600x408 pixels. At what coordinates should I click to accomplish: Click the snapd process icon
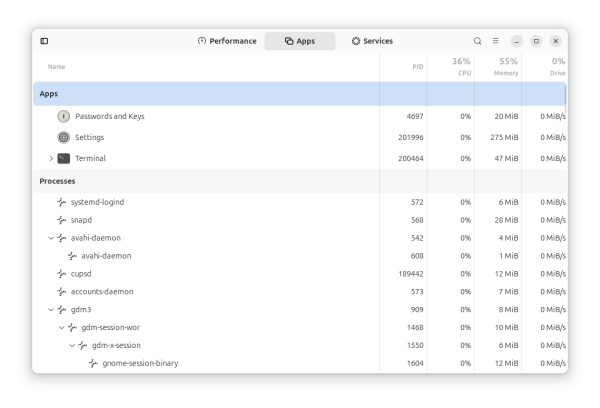click(x=61, y=220)
